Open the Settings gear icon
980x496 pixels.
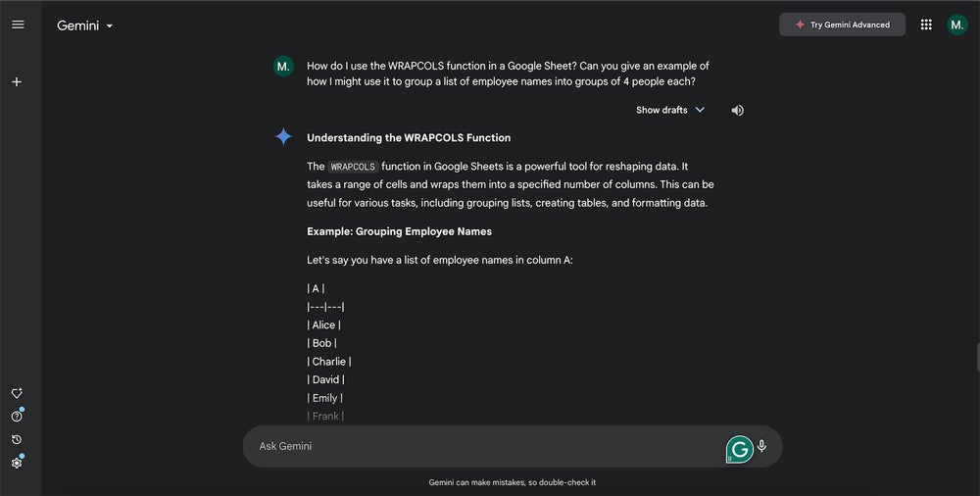17,463
